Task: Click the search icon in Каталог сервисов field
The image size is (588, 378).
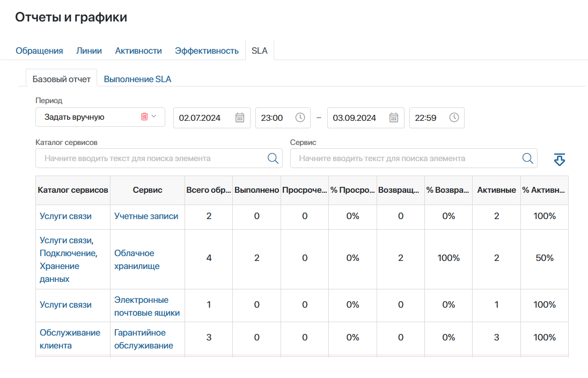Action: (273, 158)
